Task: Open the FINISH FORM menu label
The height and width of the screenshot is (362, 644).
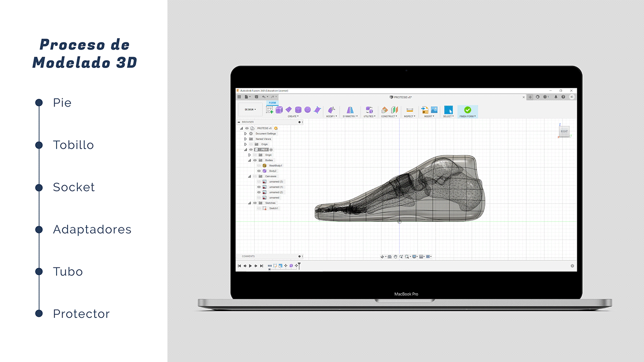Action: (468, 116)
